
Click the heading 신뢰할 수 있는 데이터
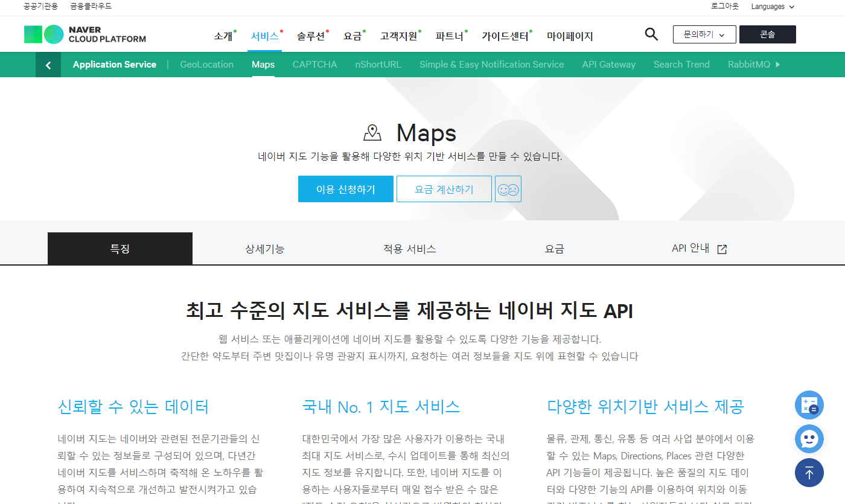[133, 407]
